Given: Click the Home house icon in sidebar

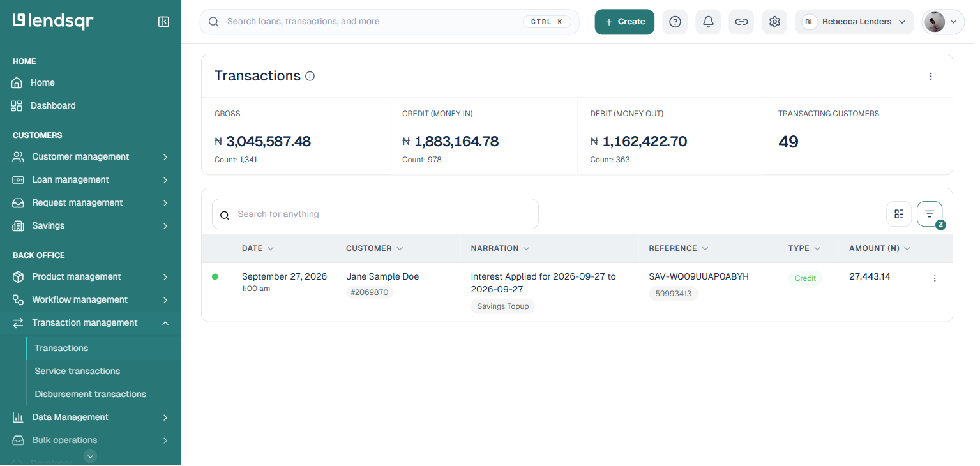Looking at the screenshot, I should pyautogui.click(x=17, y=83).
